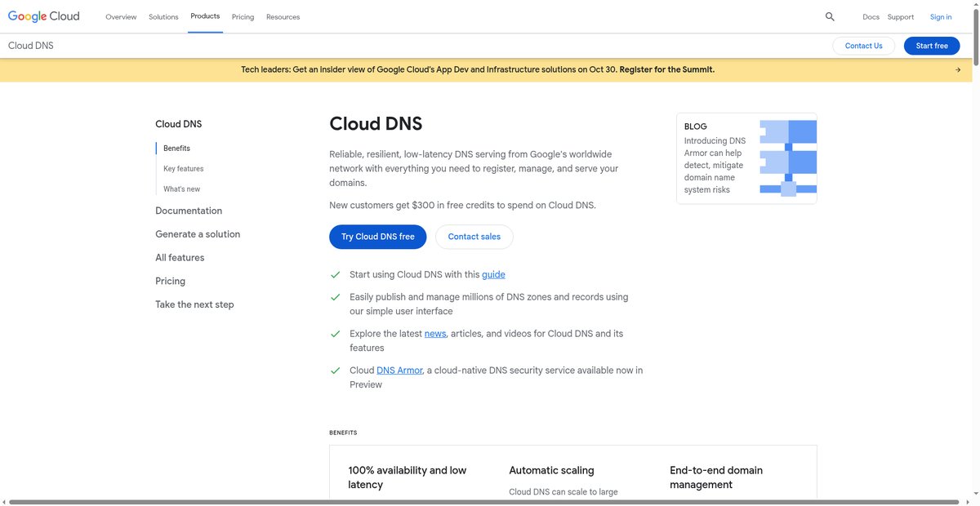Viewport: 980px width, 506px height.
Task: Click Sign in
Action: pyautogui.click(x=941, y=16)
